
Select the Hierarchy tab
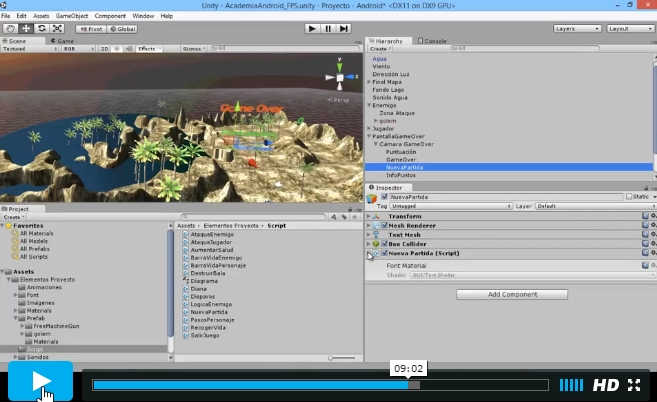386,41
